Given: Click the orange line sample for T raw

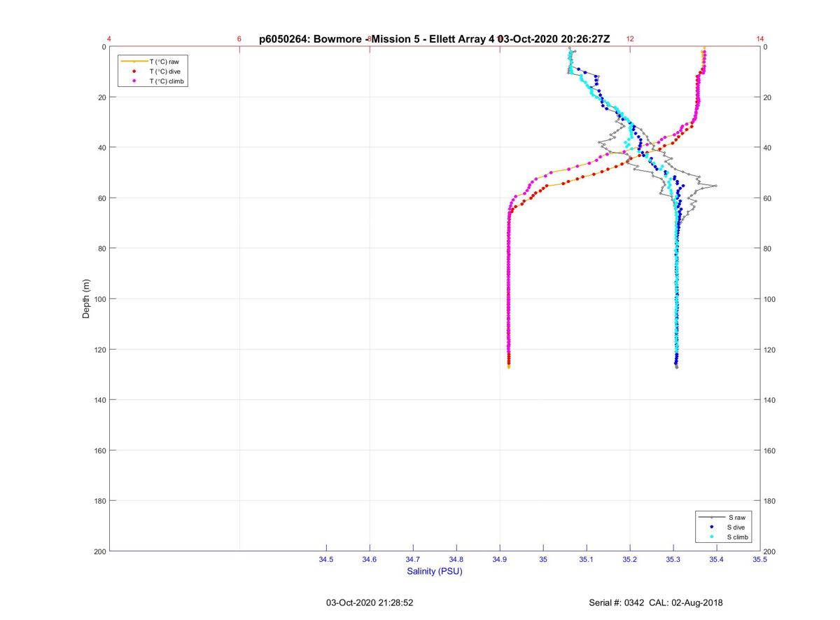Looking at the screenshot, I should coord(134,62).
